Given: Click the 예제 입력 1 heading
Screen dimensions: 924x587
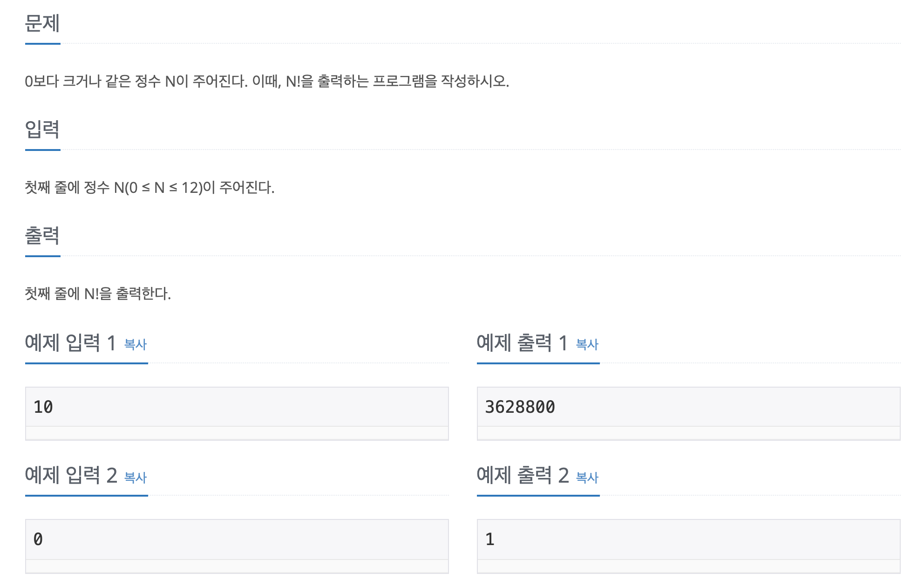Looking at the screenshot, I should tap(70, 343).
